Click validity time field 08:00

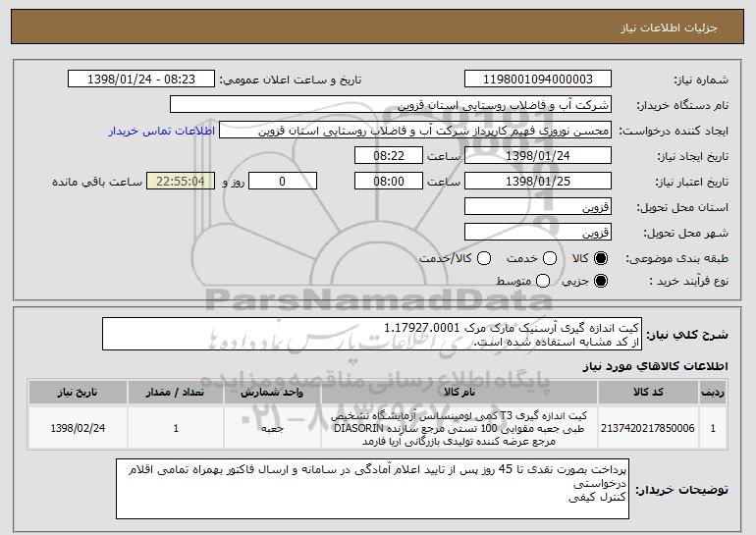pos(389,182)
